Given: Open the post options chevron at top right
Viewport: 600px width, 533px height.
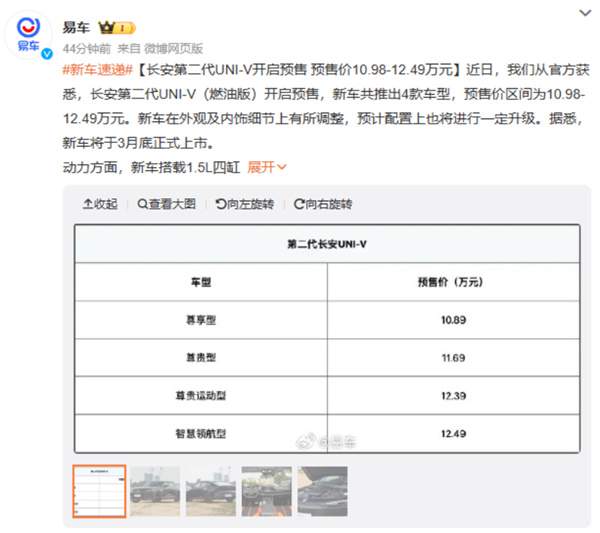Looking at the screenshot, I should click(x=585, y=13).
